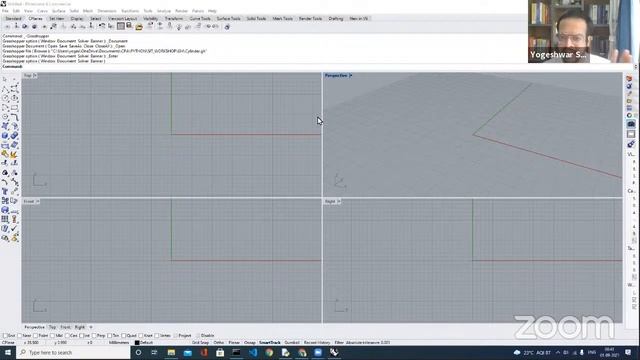Open the Default layer dropdown in status bar
This screenshot has width=640, height=360.
pyautogui.click(x=146, y=343)
